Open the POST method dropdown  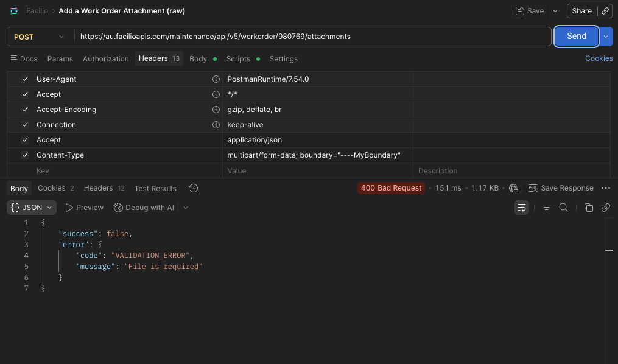pyautogui.click(x=39, y=37)
